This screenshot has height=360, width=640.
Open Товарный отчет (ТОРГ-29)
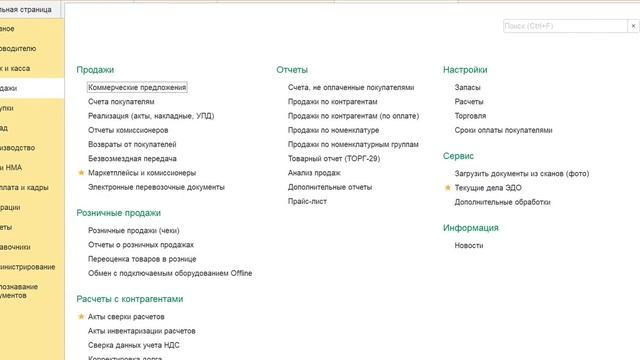[x=334, y=159]
